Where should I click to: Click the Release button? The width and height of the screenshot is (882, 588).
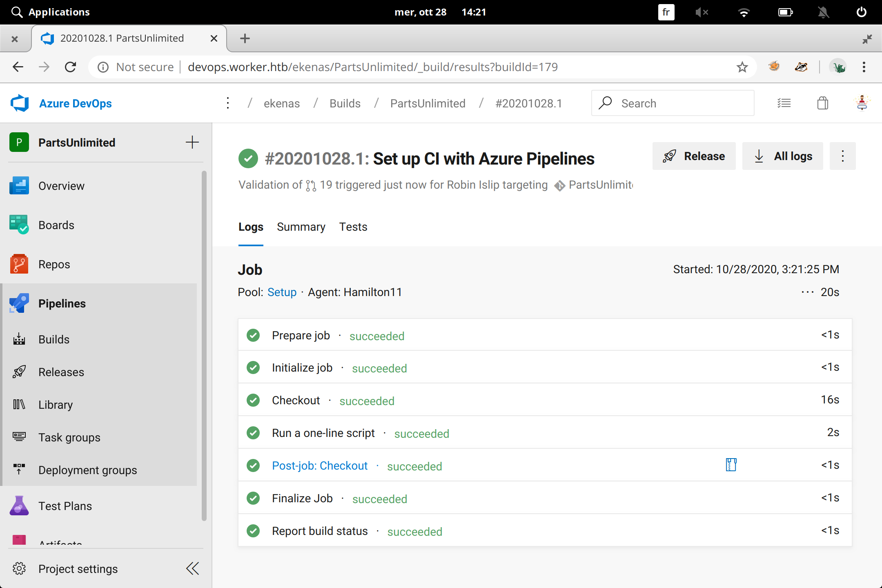(694, 156)
